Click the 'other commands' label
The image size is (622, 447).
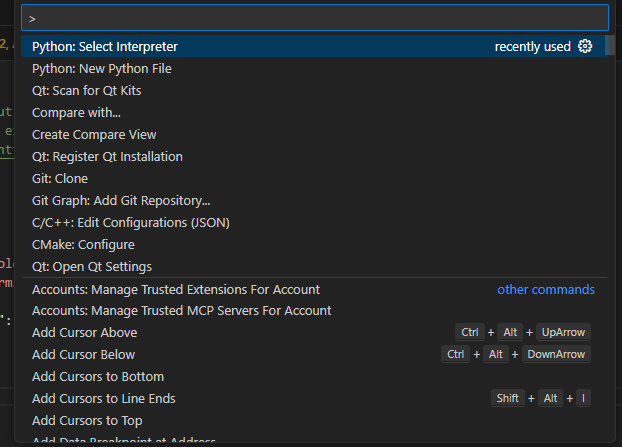tap(546, 290)
